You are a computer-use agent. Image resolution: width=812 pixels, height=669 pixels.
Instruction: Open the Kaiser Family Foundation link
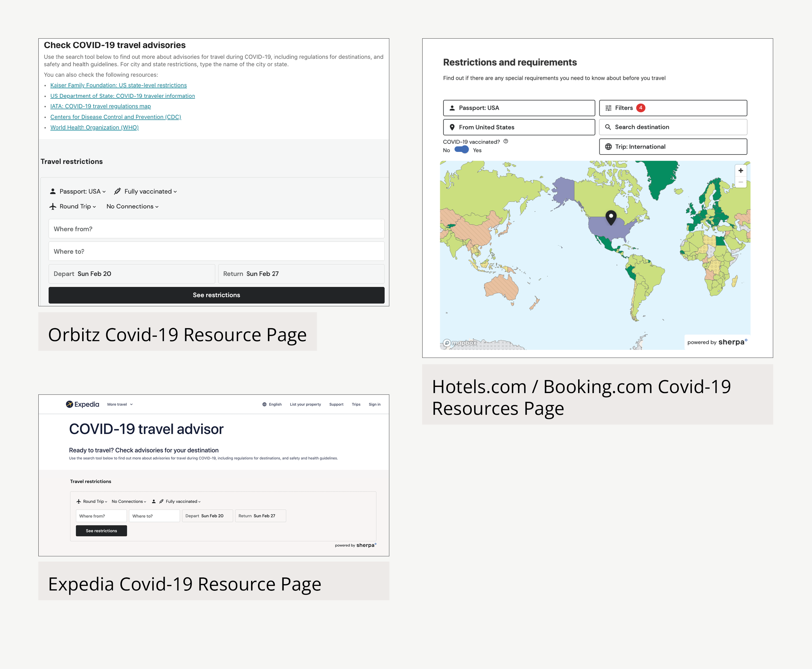pos(118,85)
